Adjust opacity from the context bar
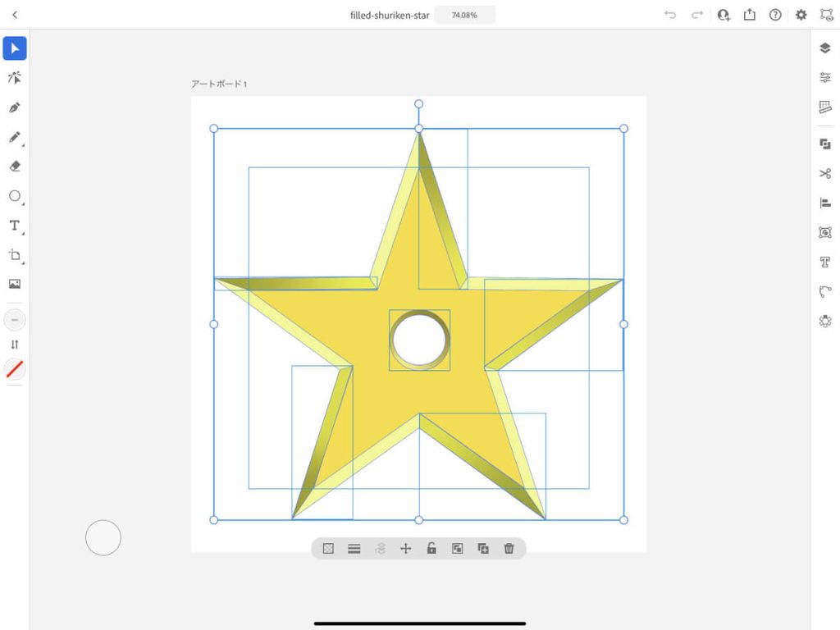This screenshot has width=840, height=630. [328, 549]
